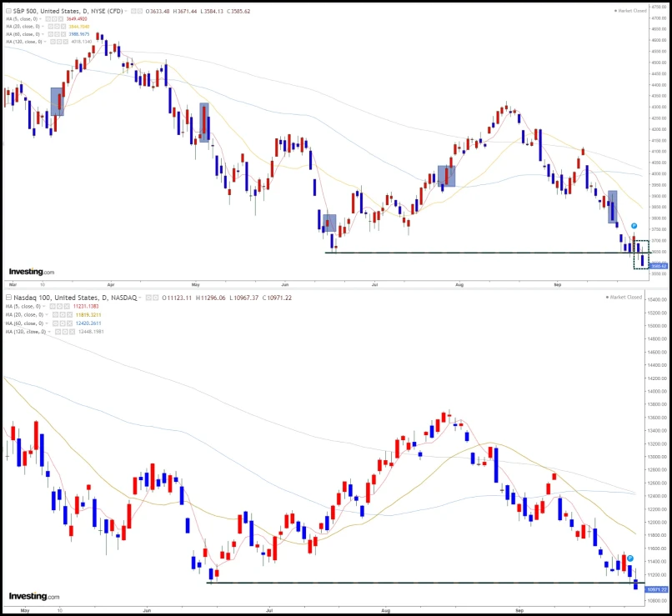
Task: Hide MA (5) line on S&P 500 chart
Action: point(48,19)
